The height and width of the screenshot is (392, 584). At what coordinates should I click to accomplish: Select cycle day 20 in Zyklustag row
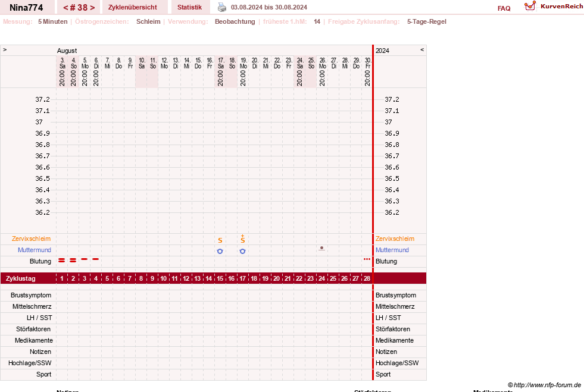[x=276, y=278]
